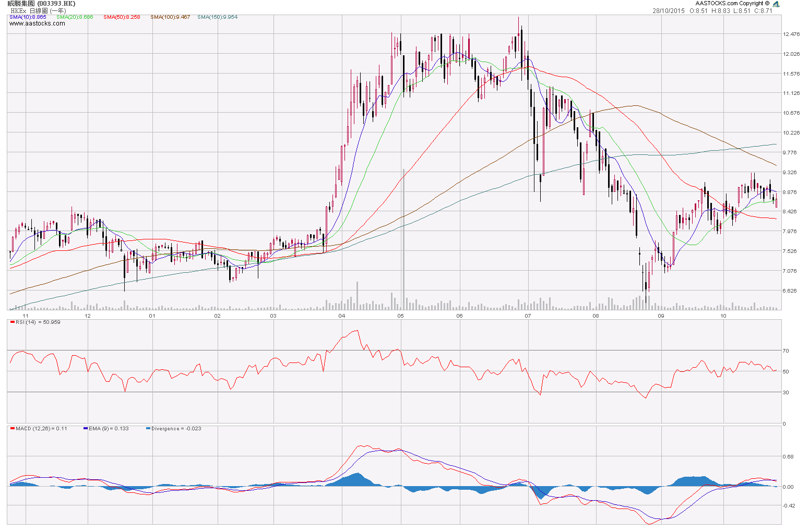809x532 pixels.
Task: Click the 10.676 price axis label
Action: tap(791, 113)
